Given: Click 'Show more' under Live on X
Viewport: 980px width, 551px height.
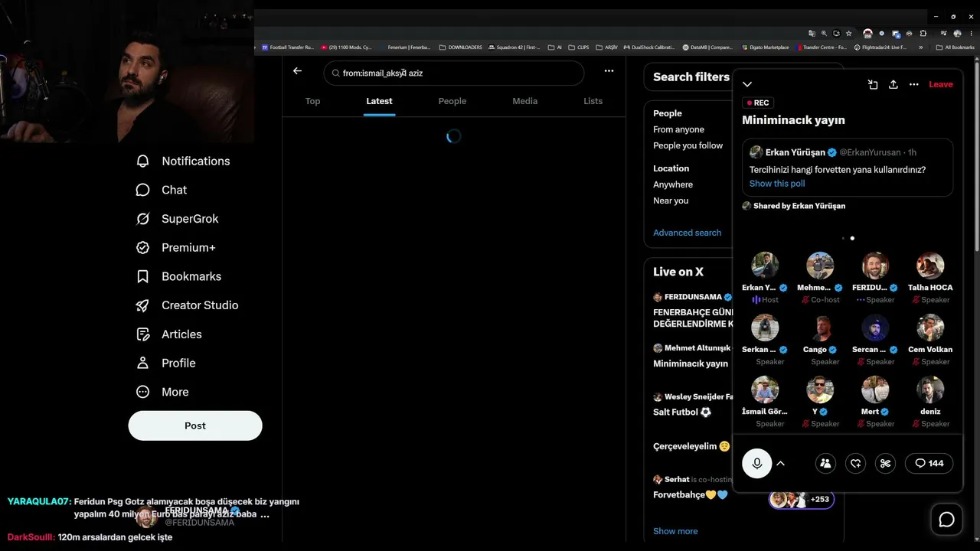Looking at the screenshot, I should click(675, 531).
